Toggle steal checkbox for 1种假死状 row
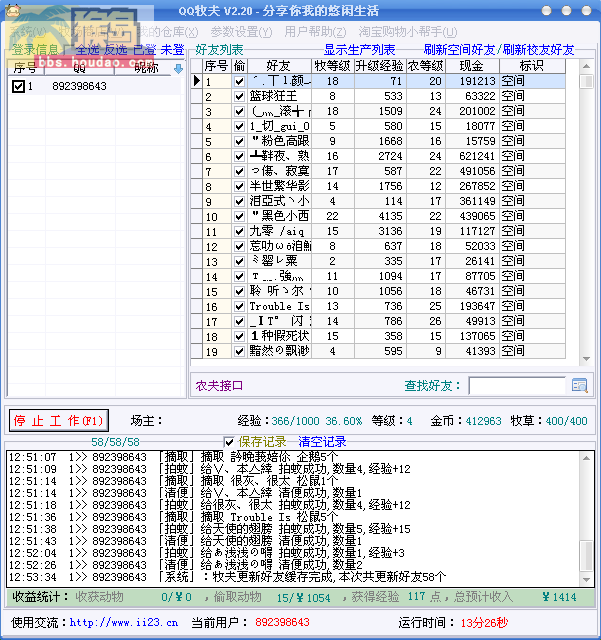The width and height of the screenshot is (601, 640). pos(239,336)
